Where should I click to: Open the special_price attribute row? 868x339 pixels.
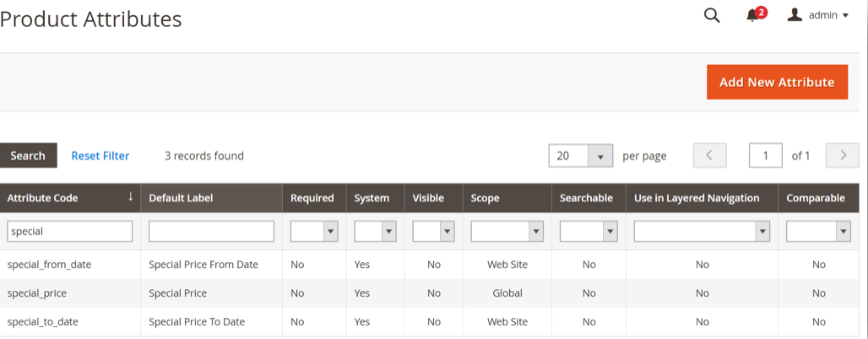[x=430, y=293]
